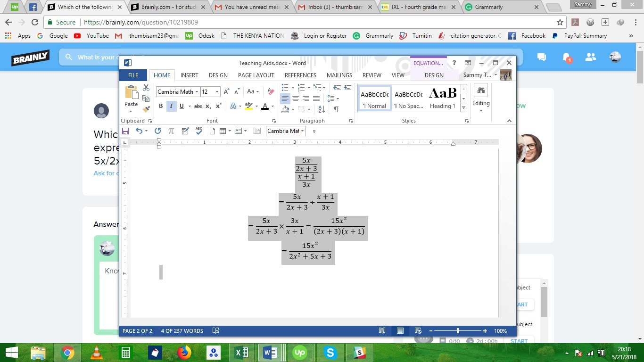Viewport: 644px width, 362px height.
Task: Switch to PAGE LAYOUT ribbon tab
Action: pos(256,75)
